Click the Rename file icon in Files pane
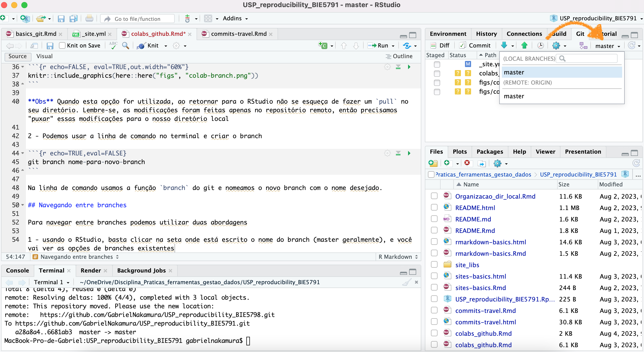644x352 pixels. point(481,163)
